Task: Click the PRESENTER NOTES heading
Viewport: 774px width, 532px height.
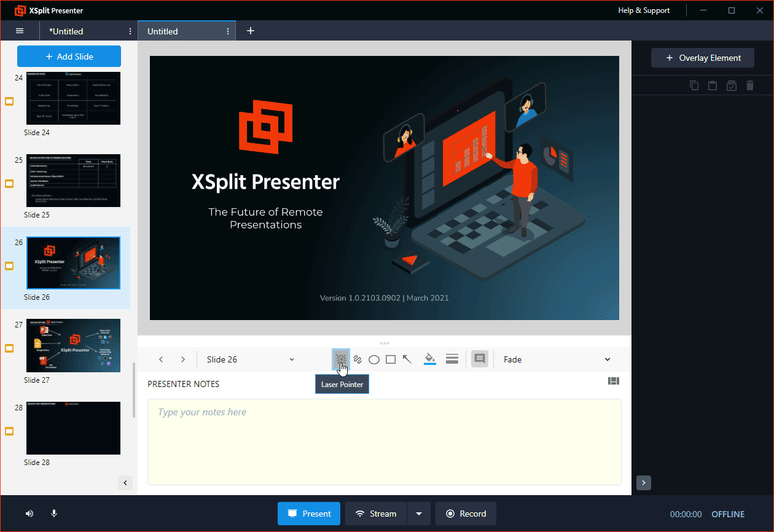Action: pos(184,384)
